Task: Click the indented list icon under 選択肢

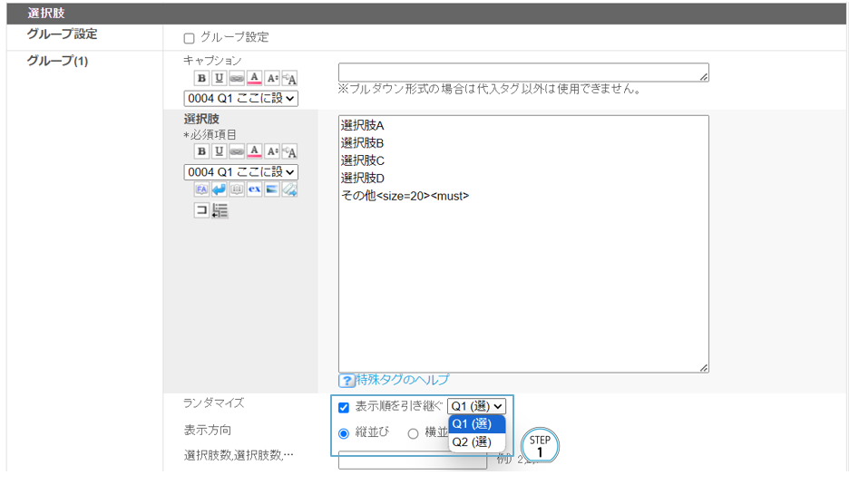Action: click(220, 210)
